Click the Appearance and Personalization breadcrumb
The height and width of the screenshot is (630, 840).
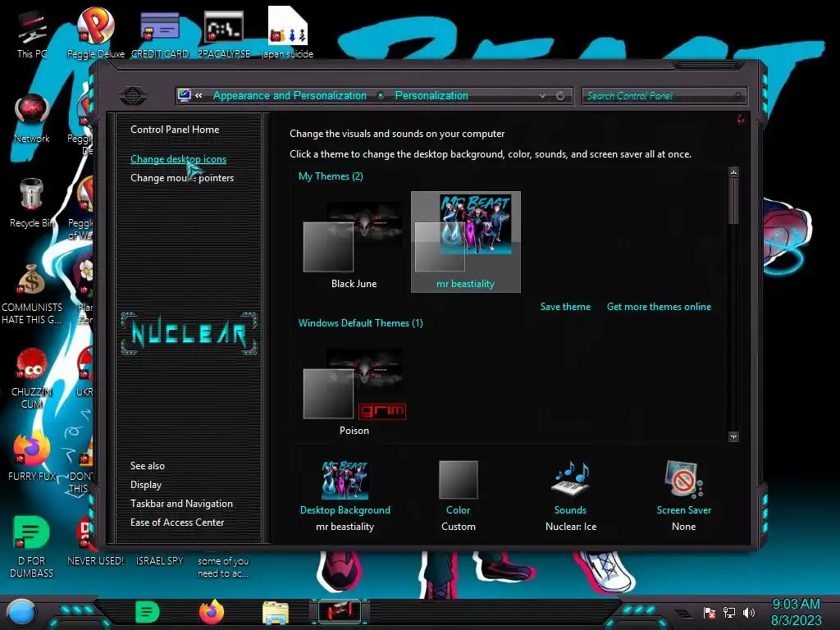[290, 95]
